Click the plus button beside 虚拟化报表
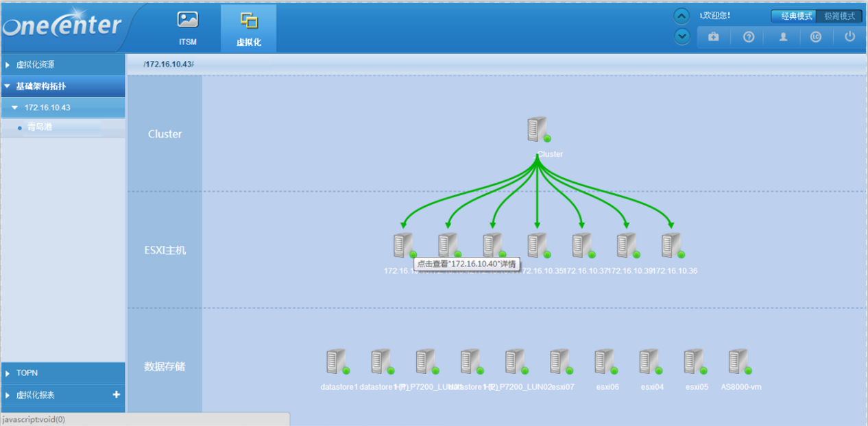 116,394
